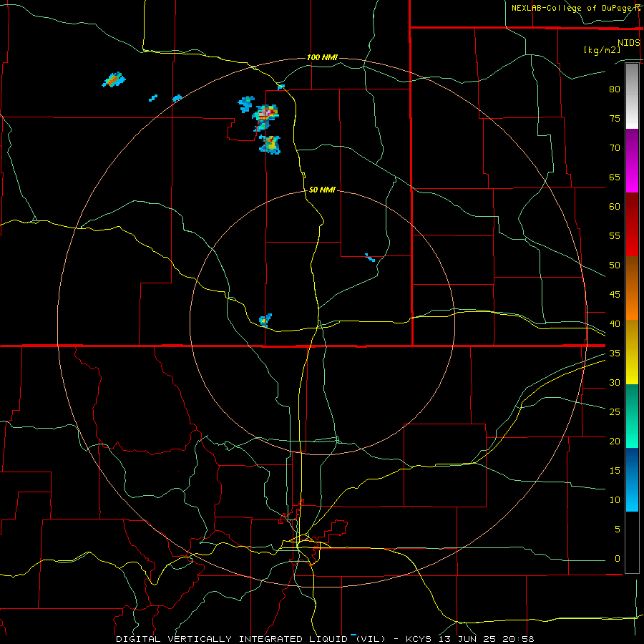This screenshot has height=644, width=644.
Task: Click the small cell inside the 50 NMI ring
Action: click(265, 320)
